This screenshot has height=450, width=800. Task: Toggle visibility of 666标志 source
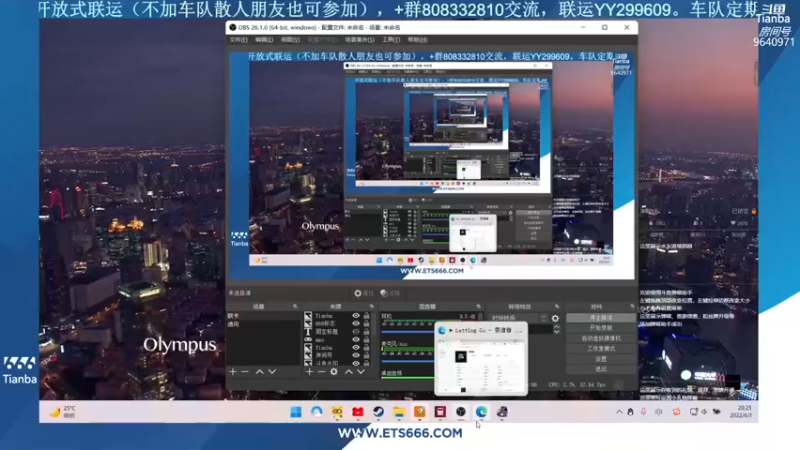tap(356, 323)
